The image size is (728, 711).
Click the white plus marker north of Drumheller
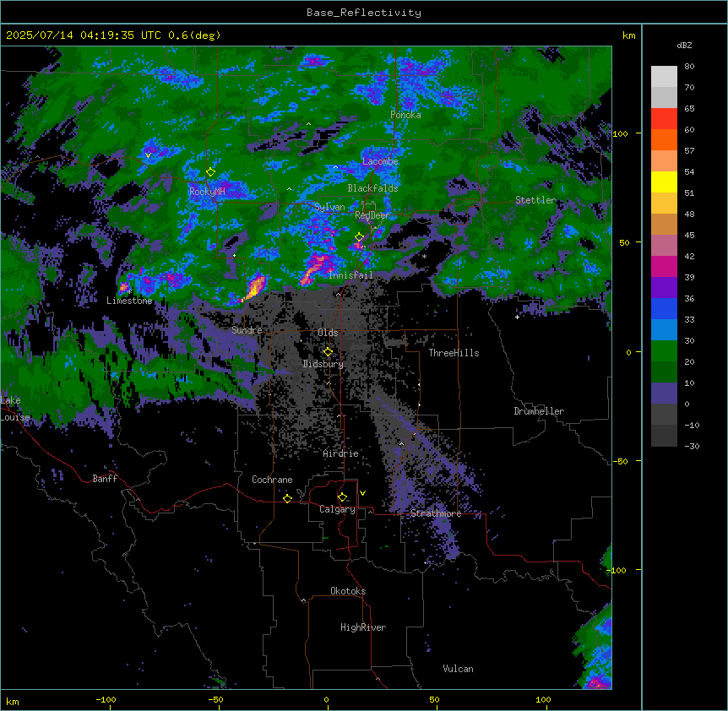[x=517, y=317]
